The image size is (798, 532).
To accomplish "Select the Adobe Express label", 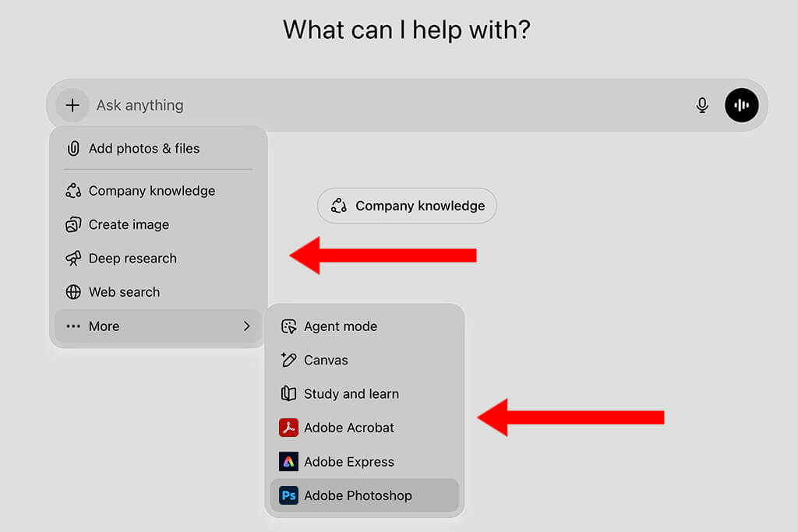I will [x=348, y=462].
